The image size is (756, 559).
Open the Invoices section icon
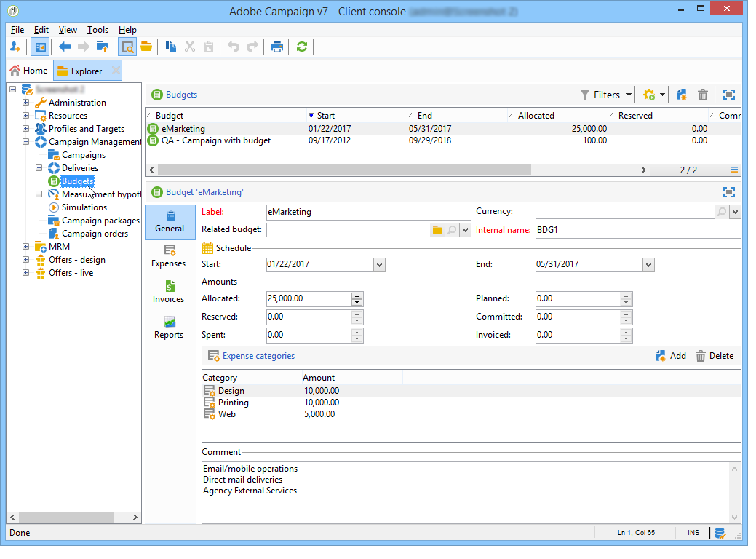[x=169, y=286]
